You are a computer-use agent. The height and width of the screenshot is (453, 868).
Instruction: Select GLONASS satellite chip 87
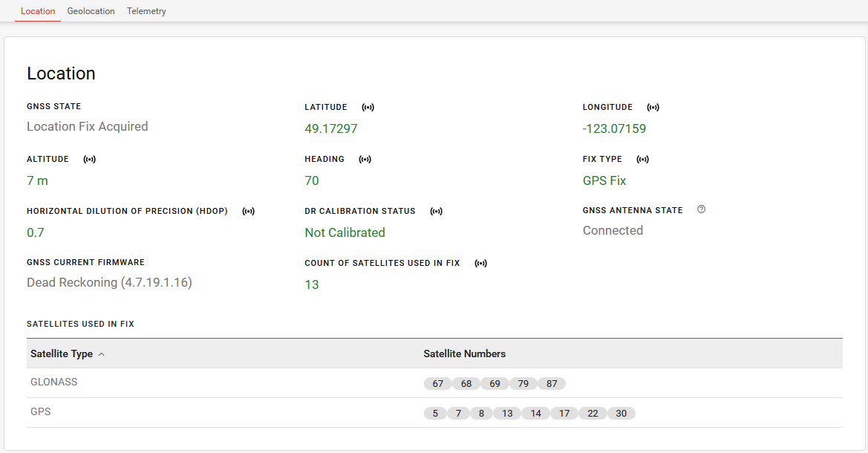[552, 384]
